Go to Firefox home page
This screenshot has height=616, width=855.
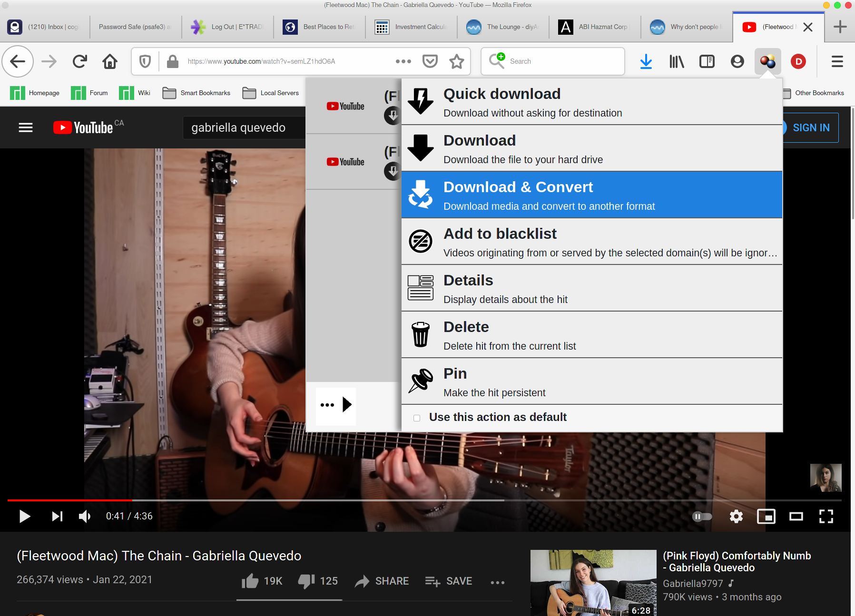110,61
